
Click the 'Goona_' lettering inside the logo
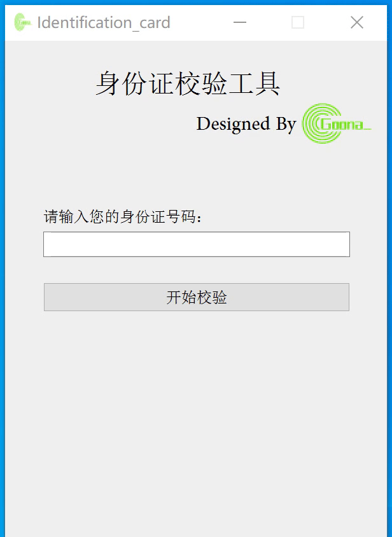(x=346, y=124)
